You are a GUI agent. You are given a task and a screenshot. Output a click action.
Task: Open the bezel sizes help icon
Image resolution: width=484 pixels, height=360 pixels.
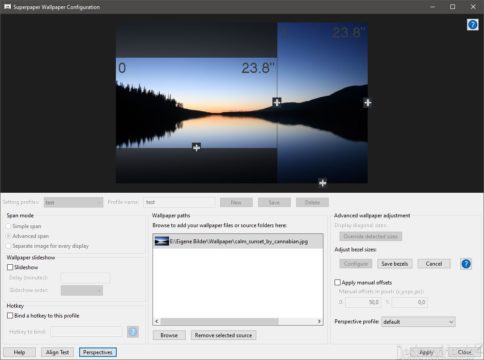coord(466,264)
